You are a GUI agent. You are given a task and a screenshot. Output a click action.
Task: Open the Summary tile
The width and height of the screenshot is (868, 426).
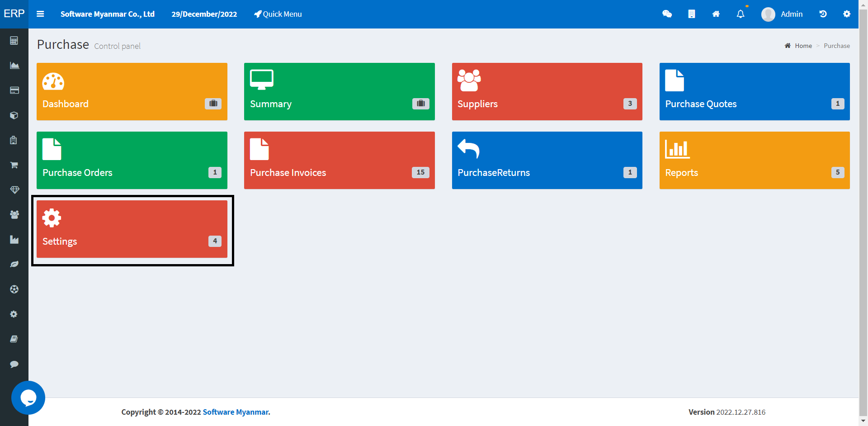click(340, 91)
